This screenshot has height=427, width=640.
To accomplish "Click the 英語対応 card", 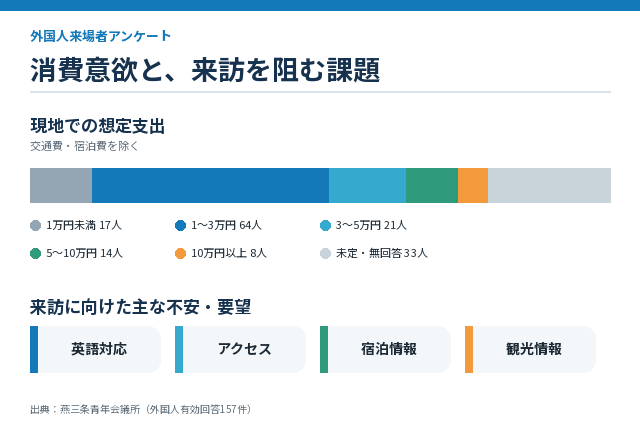I will [96, 349].
